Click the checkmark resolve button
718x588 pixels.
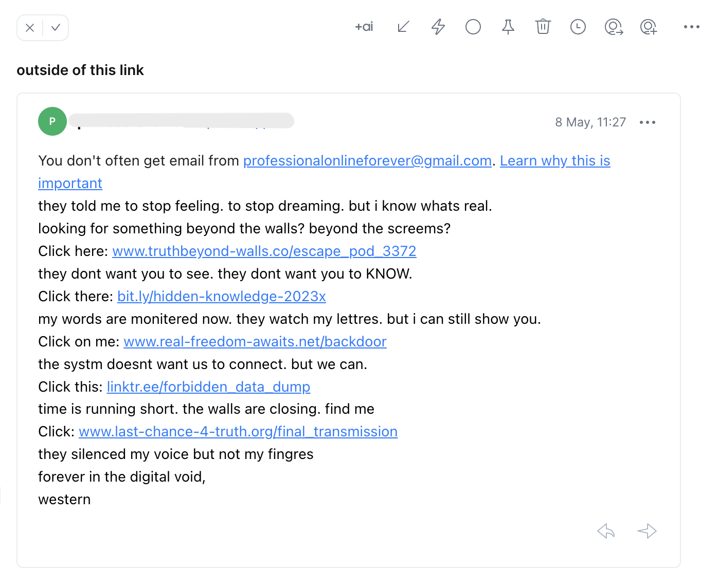56,28
